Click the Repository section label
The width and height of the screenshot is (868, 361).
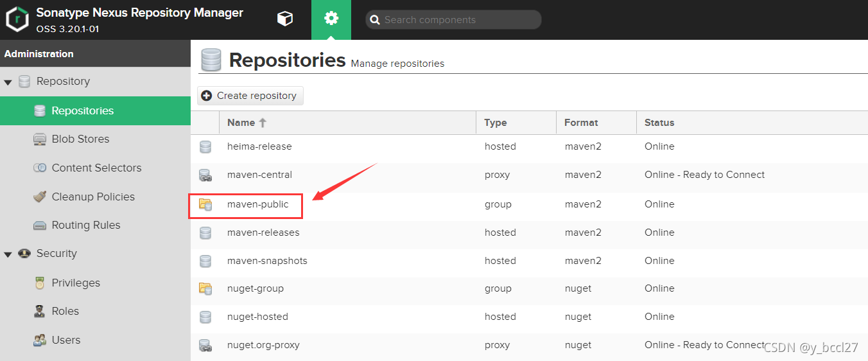point(63,82)
